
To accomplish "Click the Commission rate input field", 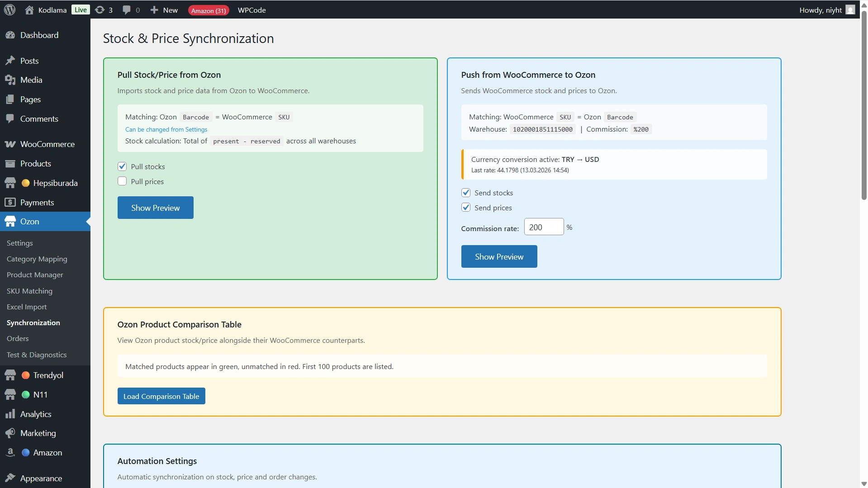I will 544,227.
